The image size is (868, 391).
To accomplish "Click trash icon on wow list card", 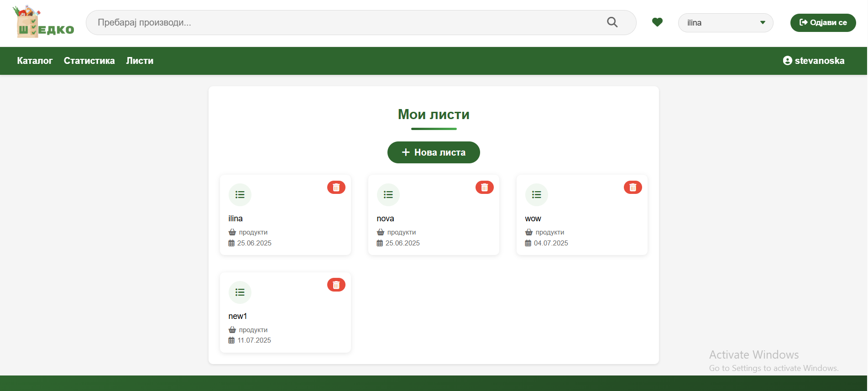I will pyautogui.click(x=633, y=188).
